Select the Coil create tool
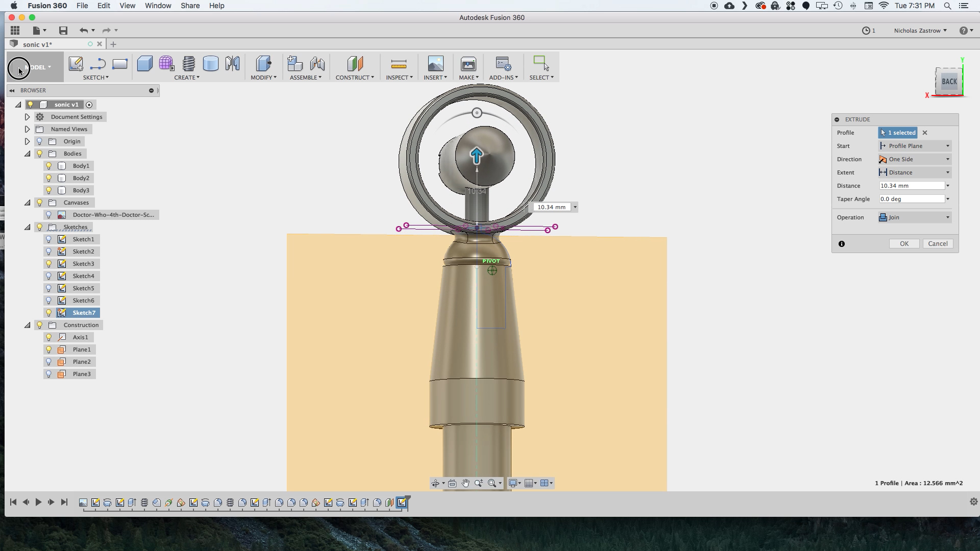The width and height of the screenshot is (980, 551). pos(189,64)
